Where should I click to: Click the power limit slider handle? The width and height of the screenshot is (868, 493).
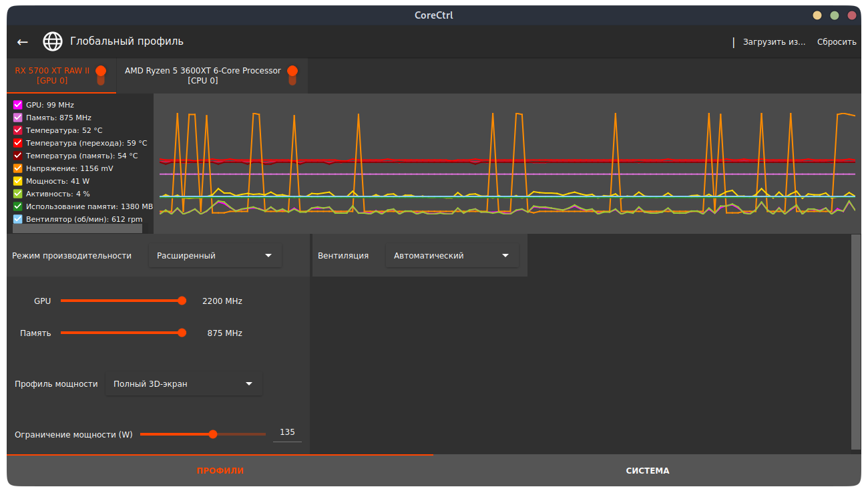click(x=213, y=434)
